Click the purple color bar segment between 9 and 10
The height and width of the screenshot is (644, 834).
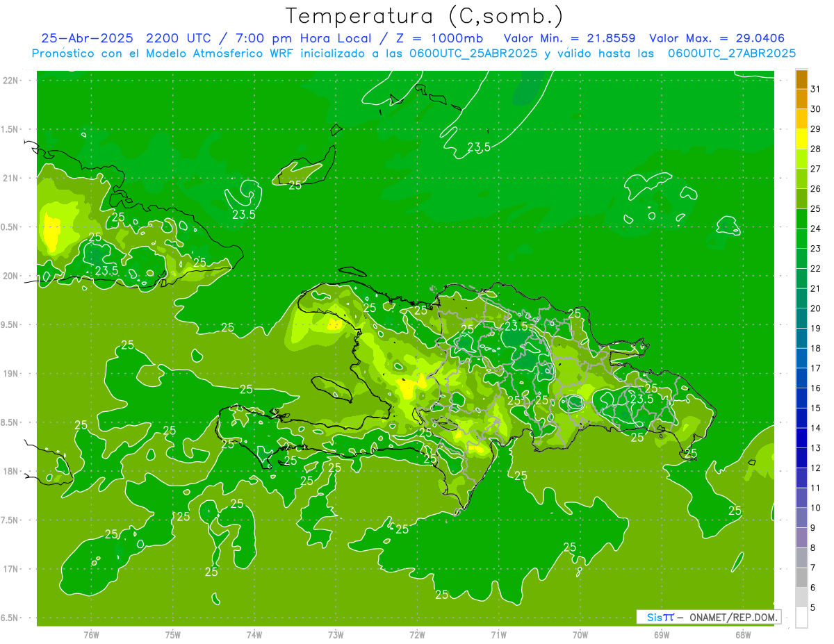801,518
